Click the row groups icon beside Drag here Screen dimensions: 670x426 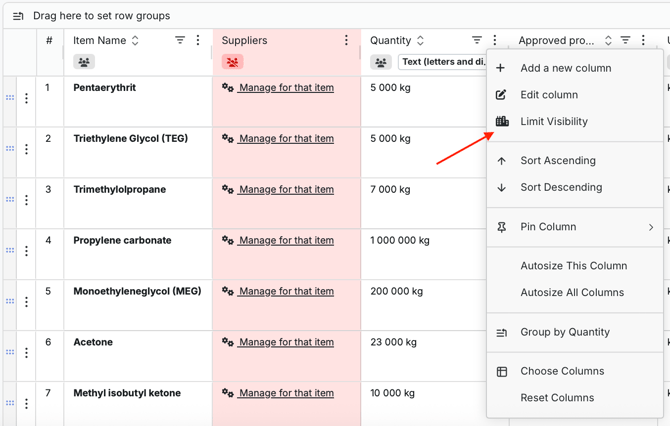[18, 16]
